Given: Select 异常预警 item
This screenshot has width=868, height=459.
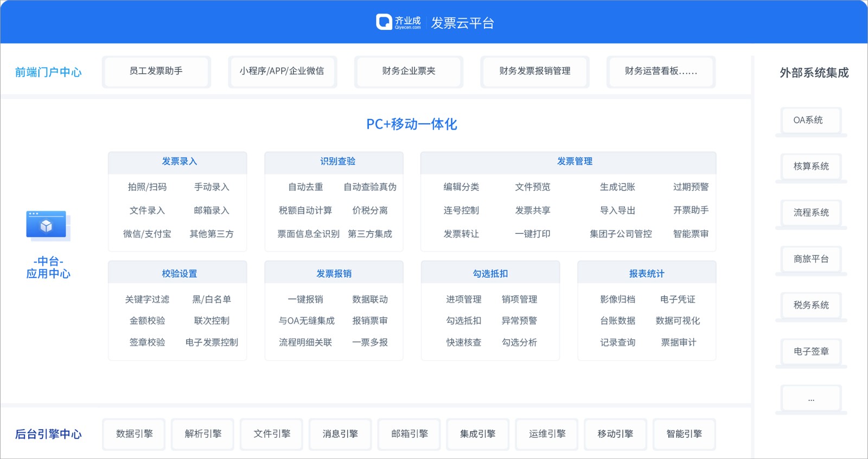Looking at the screenshot, I should [x=519, y=321].
